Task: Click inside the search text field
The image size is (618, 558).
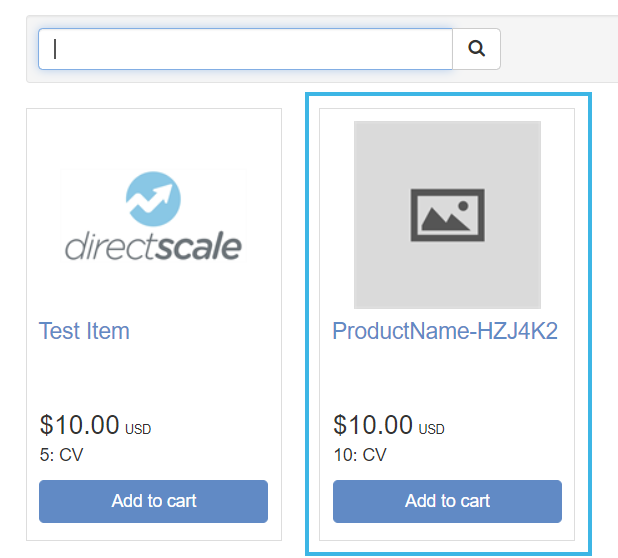Action: (x=245, y=48)
